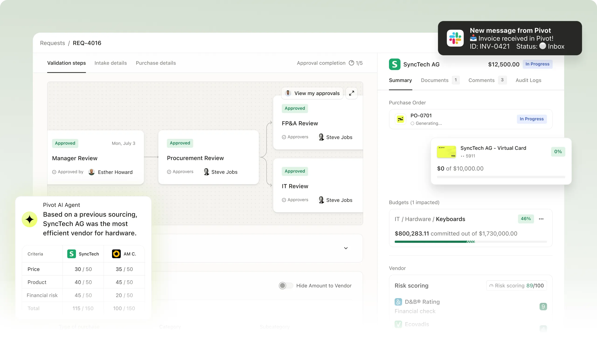Click the Pivot AI Agent sparkle icon
Image resolution: width=597 pixels, height=364 pixels.
click(x=30, y=219)
